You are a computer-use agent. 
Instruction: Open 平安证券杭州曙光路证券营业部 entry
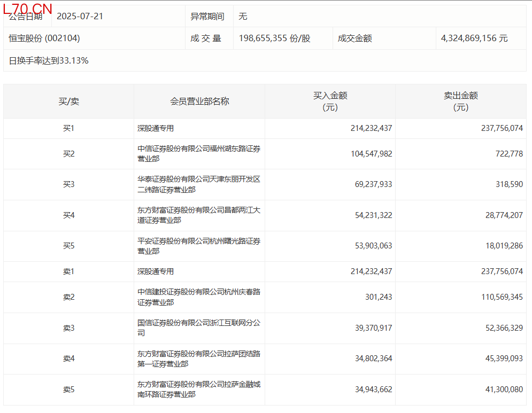[x=199, y=246]
